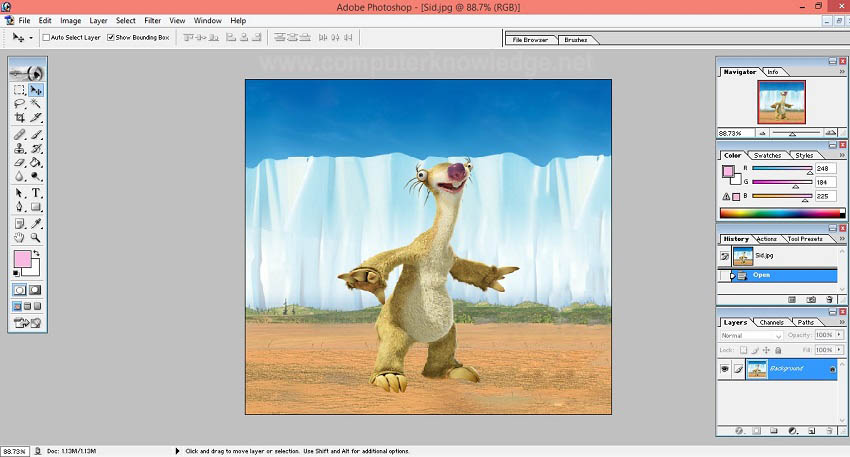
Task: Open the File menu
Action: 24,21
